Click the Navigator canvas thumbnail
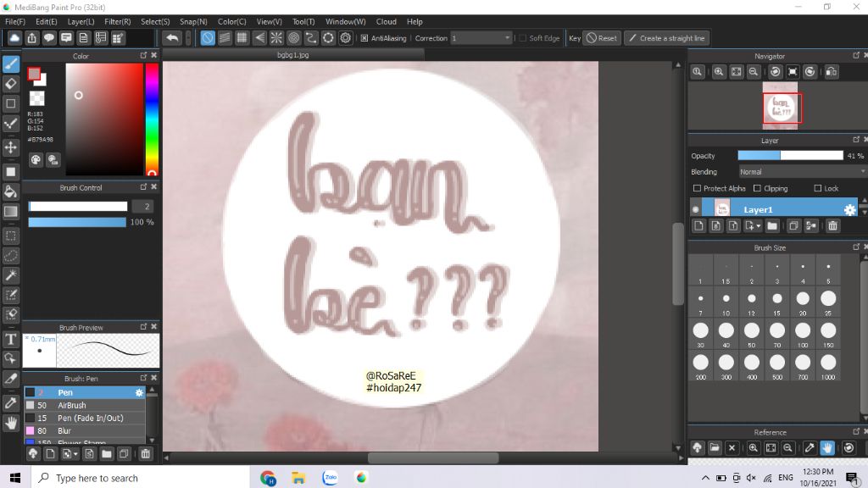 (x=780, y=106)
